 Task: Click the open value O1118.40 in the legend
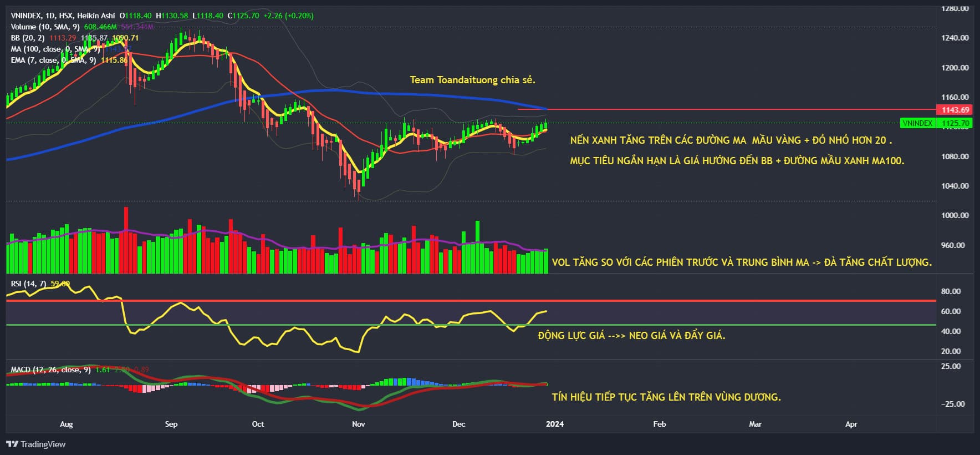tap(136, 16)
